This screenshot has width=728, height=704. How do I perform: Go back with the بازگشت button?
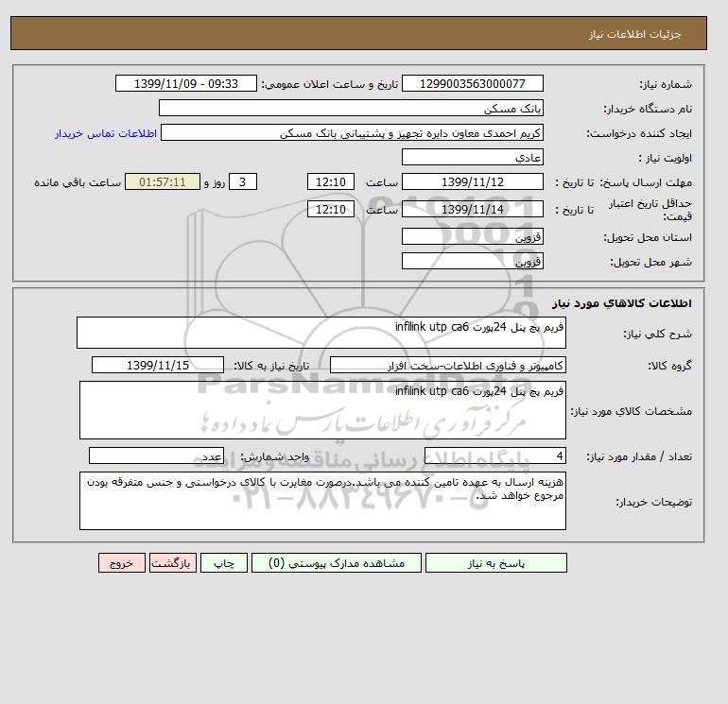(x=173, y=563)
